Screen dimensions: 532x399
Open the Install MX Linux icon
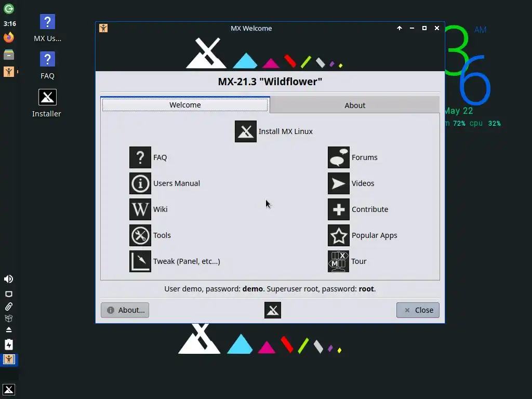pyautogui.click(x=245, y=131)
